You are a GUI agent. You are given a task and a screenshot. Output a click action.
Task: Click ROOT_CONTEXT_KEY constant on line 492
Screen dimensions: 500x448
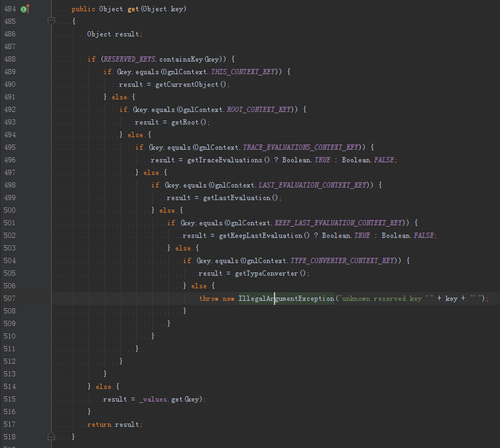point(259,109)
